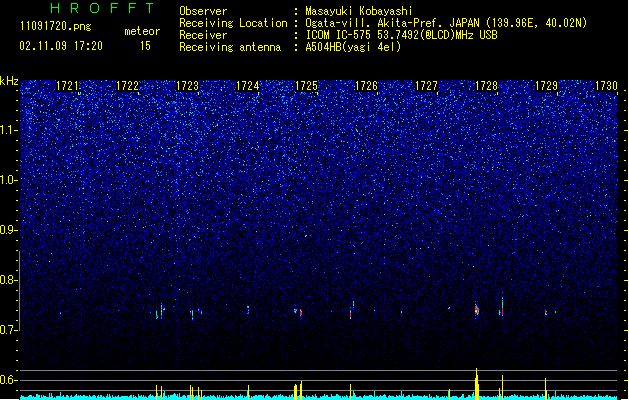This screenshot has width=629, height=400.
Task: Click the 1722 time marker
Action: [x=127, y=86]
